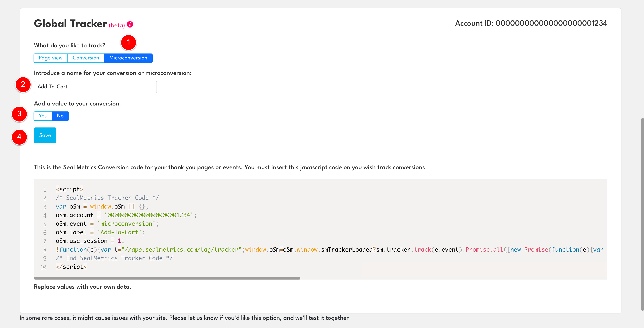Click the Save button

(x=45, y=135)
